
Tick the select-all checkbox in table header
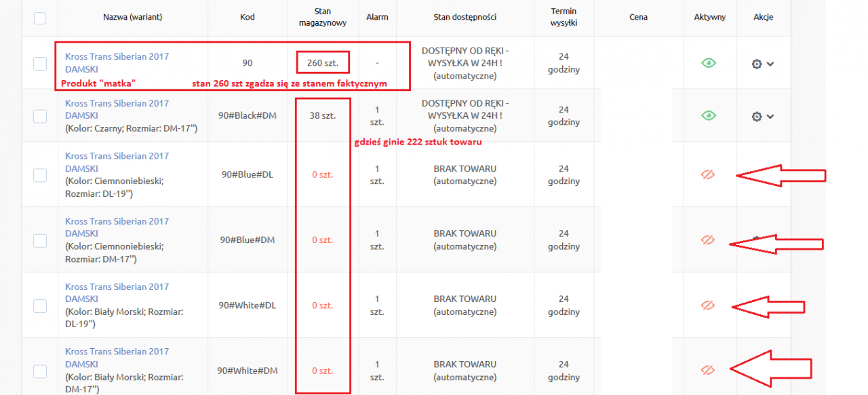click(x=40, y=18)
